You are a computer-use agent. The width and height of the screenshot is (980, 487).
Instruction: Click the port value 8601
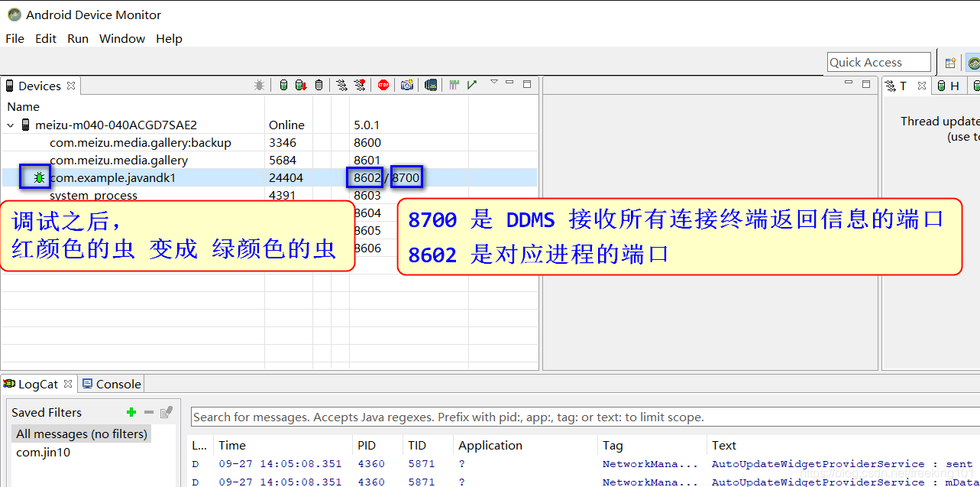[x=367, y=160]
